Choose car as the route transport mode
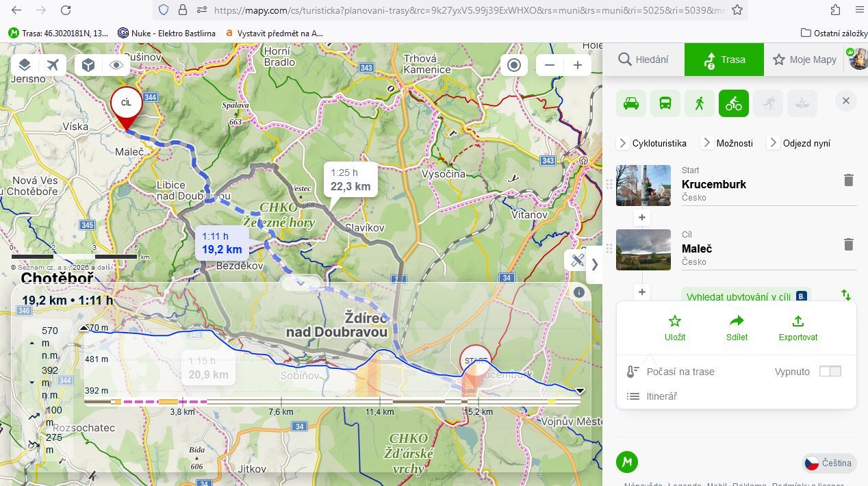This screenshot has width=868, height=486. point(631,103)
